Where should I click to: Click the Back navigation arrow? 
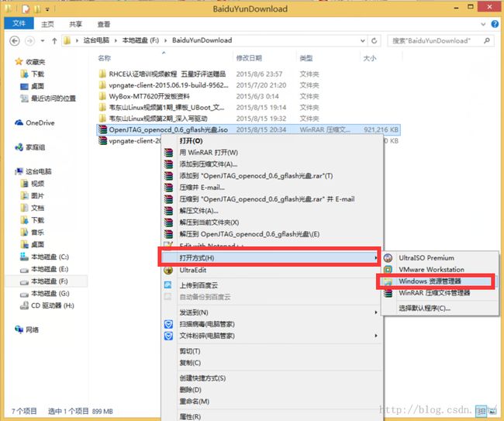[15, 41]
